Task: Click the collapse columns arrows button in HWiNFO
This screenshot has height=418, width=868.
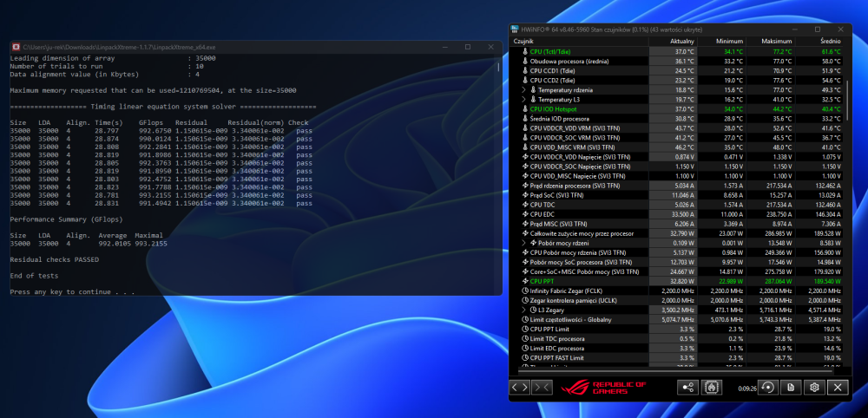Action: [x=542, y=388]
